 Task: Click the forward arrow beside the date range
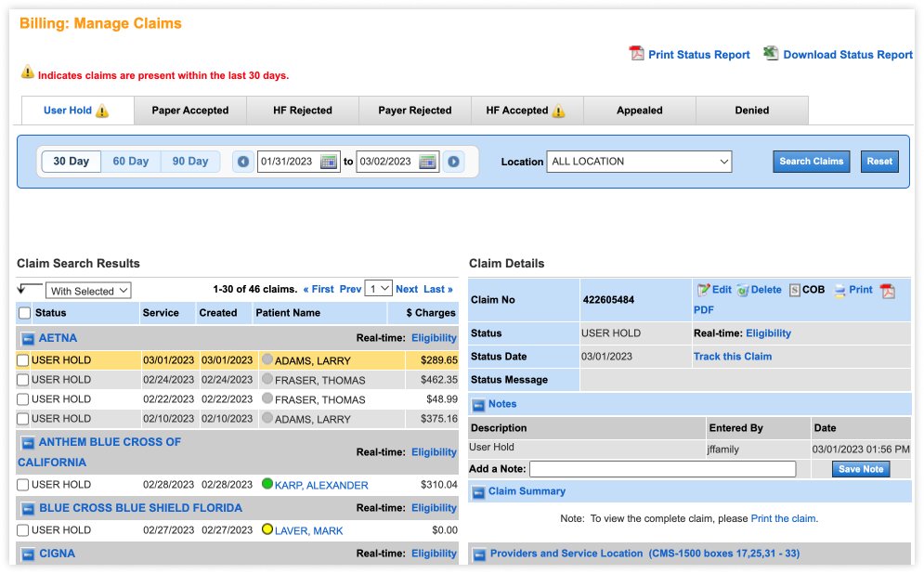pos(454,161)
